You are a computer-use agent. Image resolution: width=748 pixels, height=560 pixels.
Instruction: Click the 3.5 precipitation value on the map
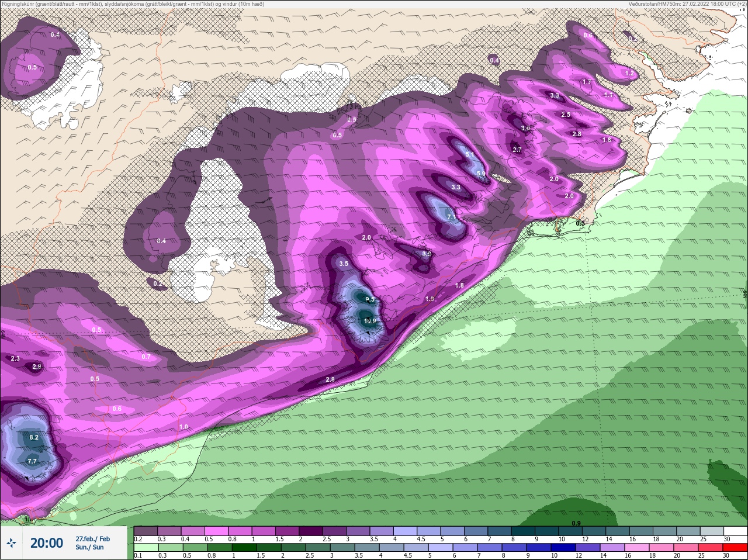pos(344,264)
